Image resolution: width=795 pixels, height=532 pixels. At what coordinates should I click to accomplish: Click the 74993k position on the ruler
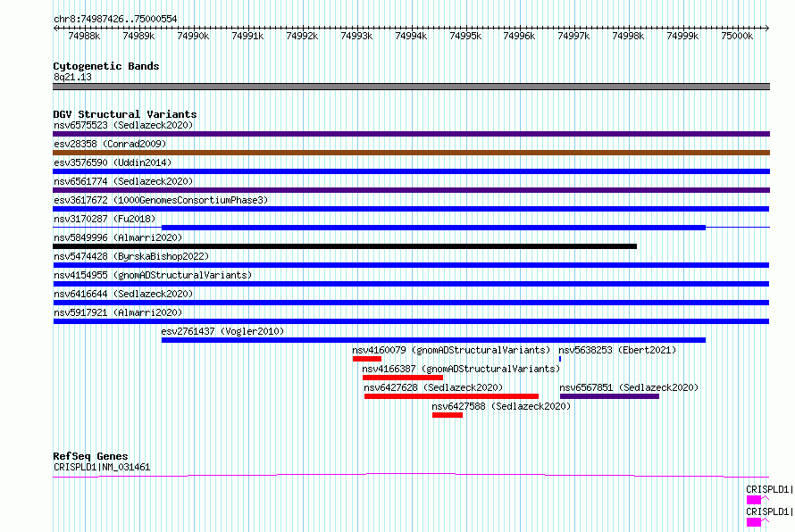click(x=356, y=36)
